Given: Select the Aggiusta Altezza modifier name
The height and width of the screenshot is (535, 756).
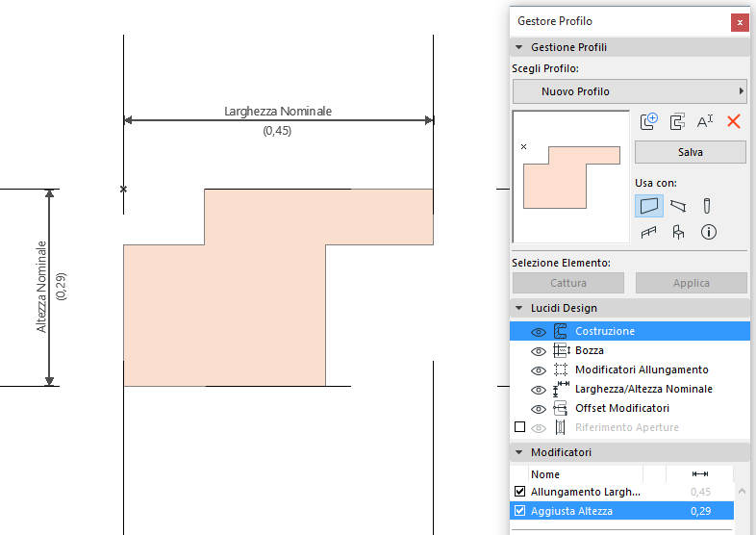Looking at the screenshot, I should pyautogui.click(x=571, y=511).
